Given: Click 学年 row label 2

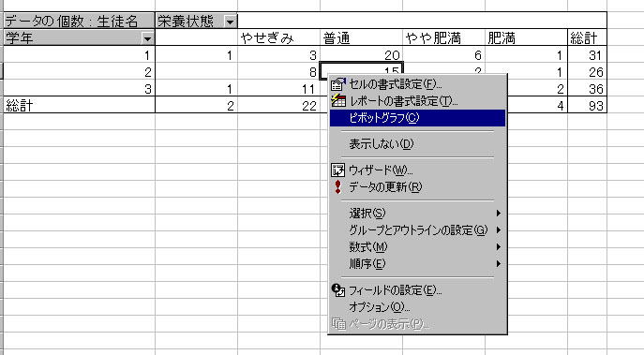Looking at the screenshot, I should 79,71.
